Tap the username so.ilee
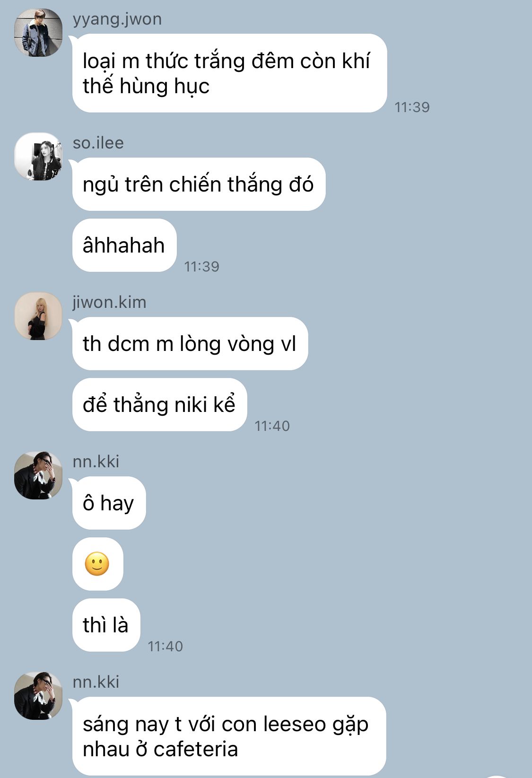Image resolution: width=532 pixels, height=778 pixels. (x=98, y=143)
